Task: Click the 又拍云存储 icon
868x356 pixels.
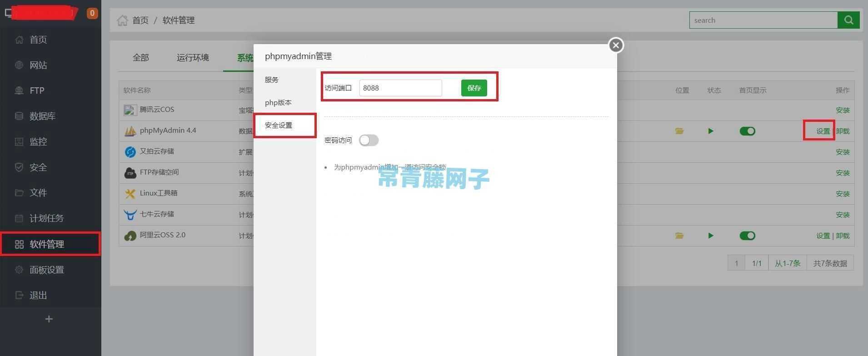Action: pos(130,152)
